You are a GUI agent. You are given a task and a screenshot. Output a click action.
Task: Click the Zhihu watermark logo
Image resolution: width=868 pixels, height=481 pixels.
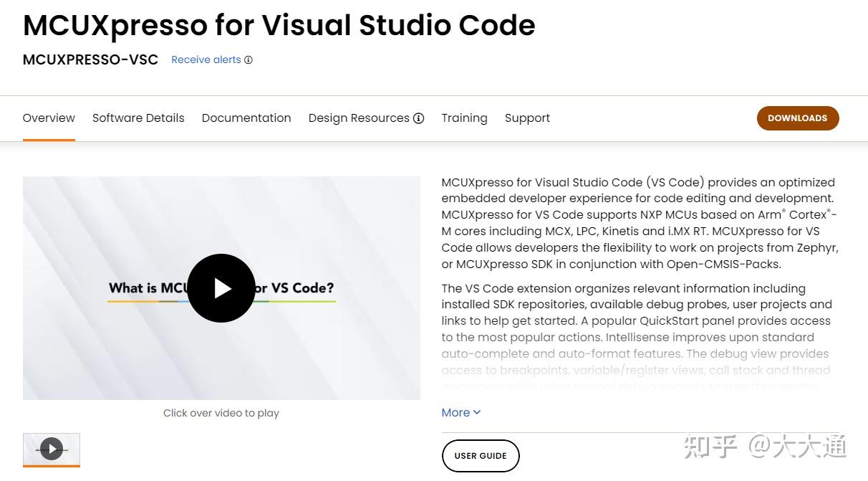click(710, 446)
